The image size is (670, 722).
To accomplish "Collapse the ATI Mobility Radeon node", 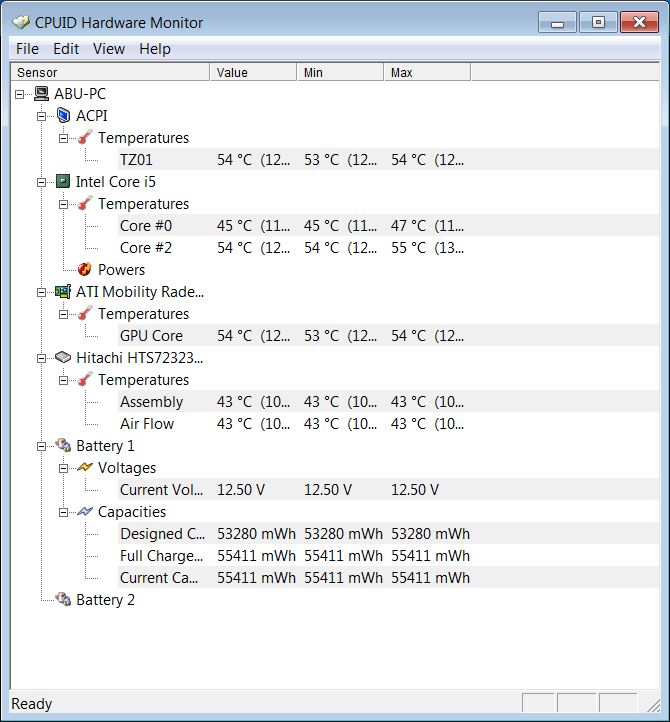I will (x=41, y=292).
